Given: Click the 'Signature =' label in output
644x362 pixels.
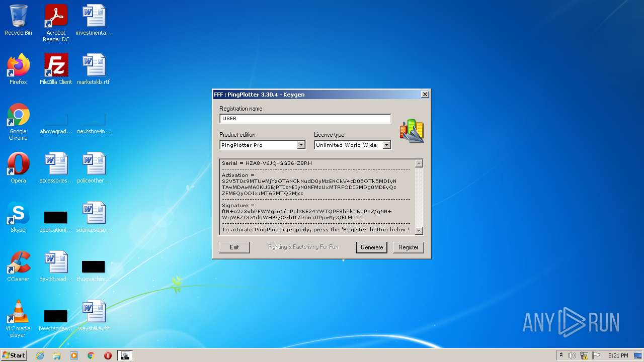Looking at the screenshot, I should (238, 206).
